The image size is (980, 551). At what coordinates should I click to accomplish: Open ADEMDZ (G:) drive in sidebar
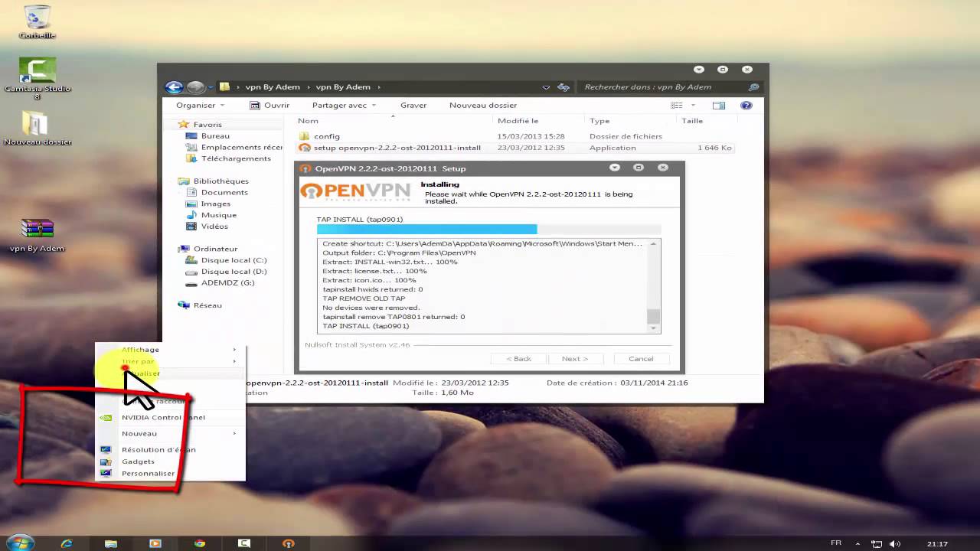(227, 282)
